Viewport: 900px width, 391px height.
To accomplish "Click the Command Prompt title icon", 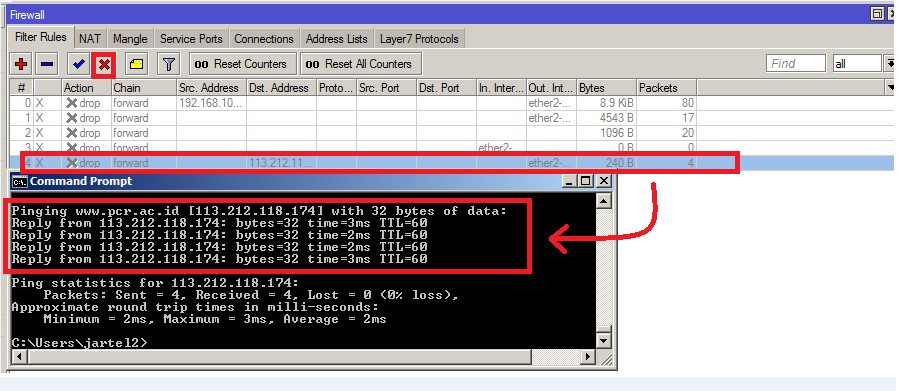I will [x=20, y=181].
